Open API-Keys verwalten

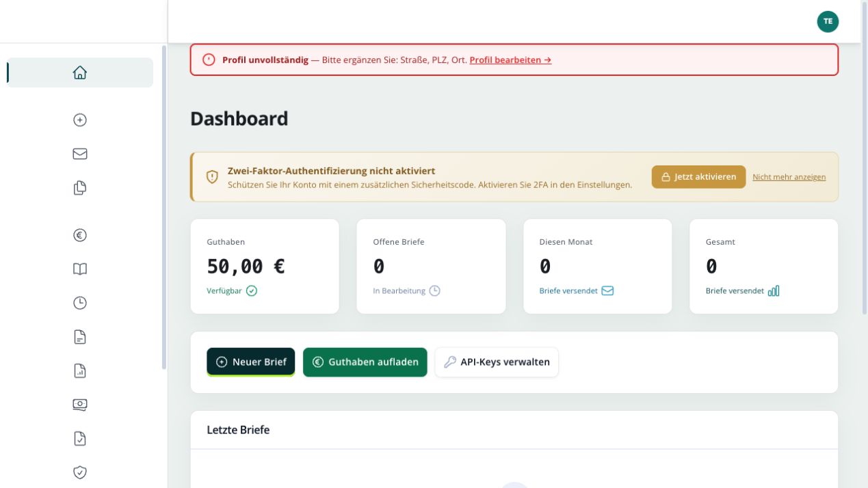(497, 362)
